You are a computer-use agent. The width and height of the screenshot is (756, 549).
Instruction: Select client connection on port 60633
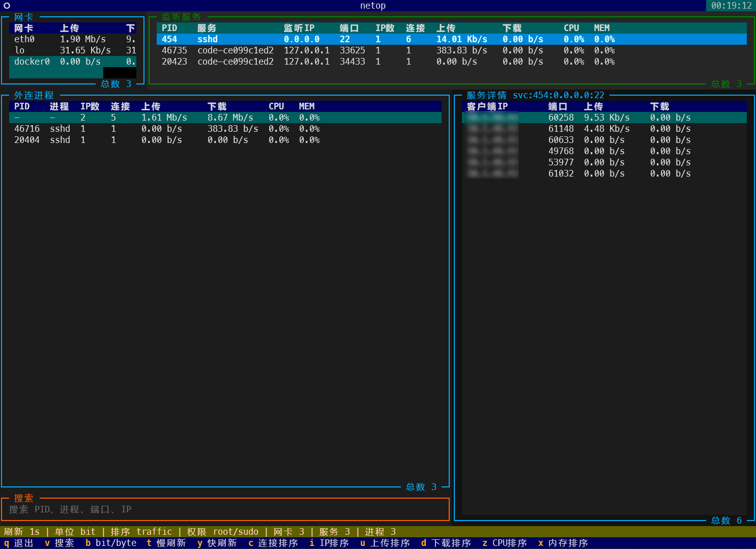coord(604,140)
